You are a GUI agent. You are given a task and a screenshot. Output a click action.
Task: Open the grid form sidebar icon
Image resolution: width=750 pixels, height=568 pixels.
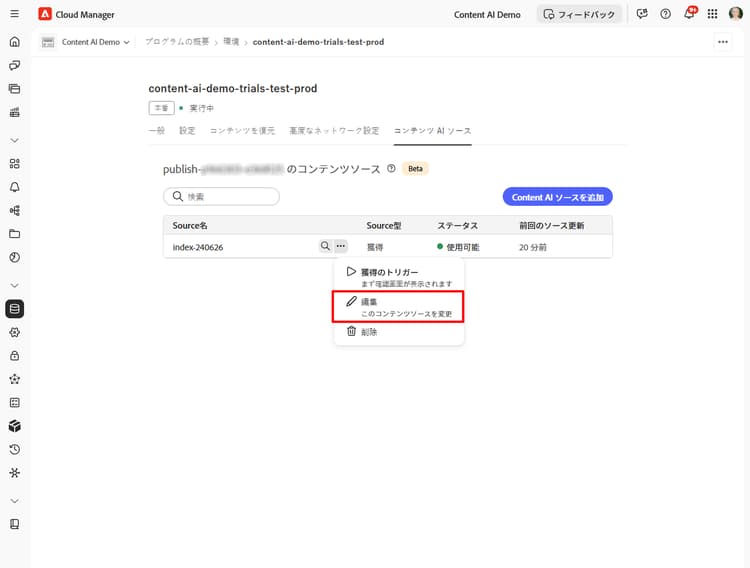(15, 402)
